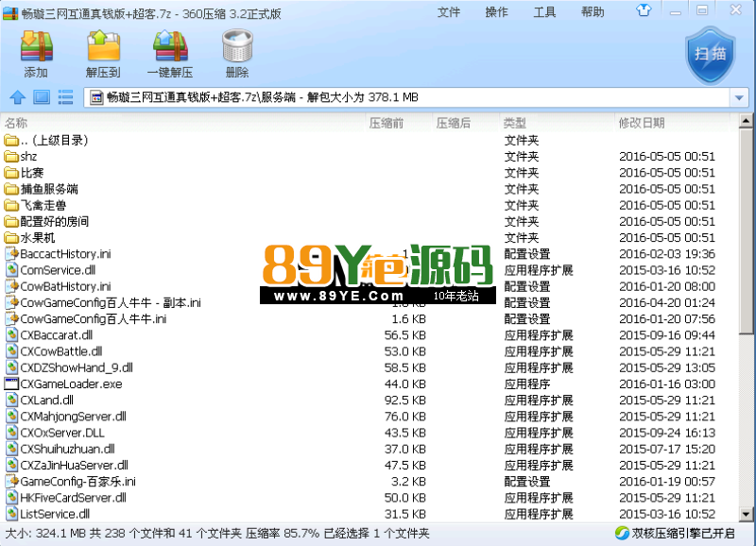Select the 捕鱼服务端 folder icon

[11, 189]
